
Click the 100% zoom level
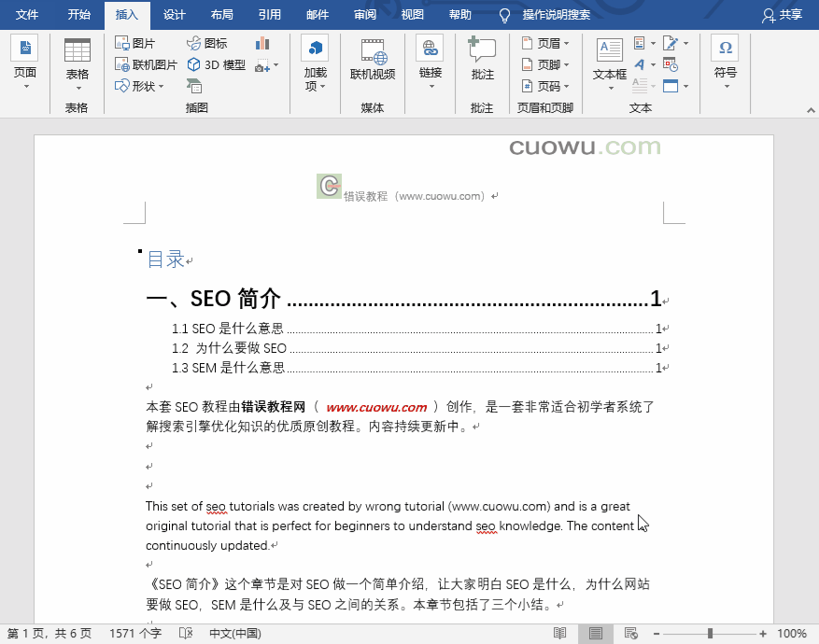792,634
